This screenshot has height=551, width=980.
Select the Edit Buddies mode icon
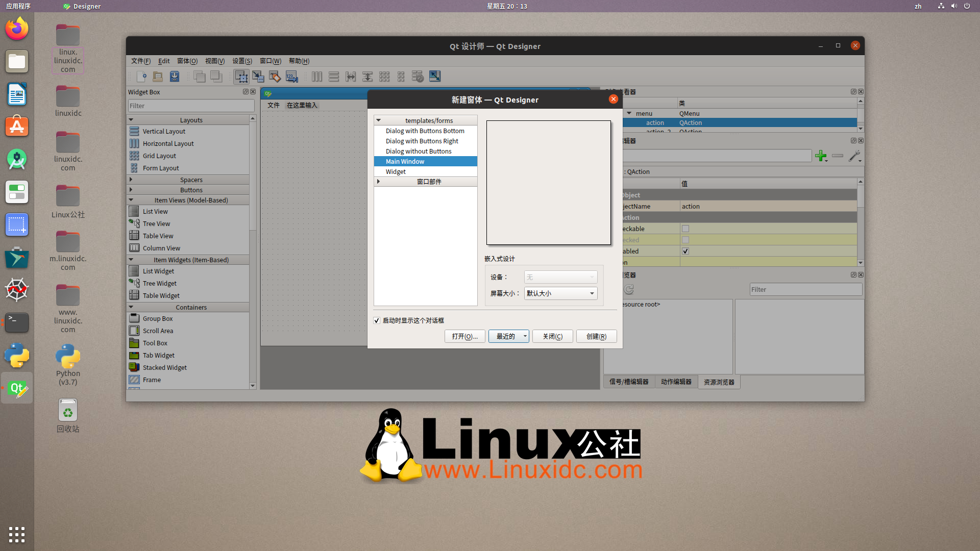[x=275, y=77]
